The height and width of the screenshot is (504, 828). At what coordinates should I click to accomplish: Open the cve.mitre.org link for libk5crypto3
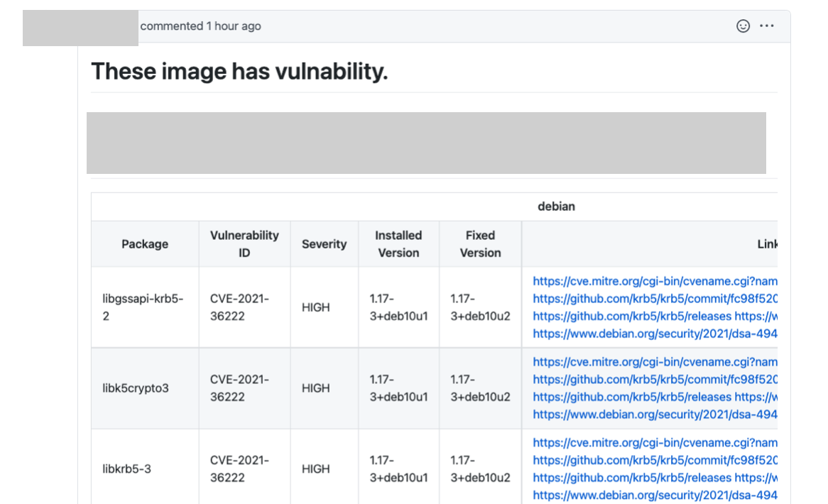click(x=653, y=362)
